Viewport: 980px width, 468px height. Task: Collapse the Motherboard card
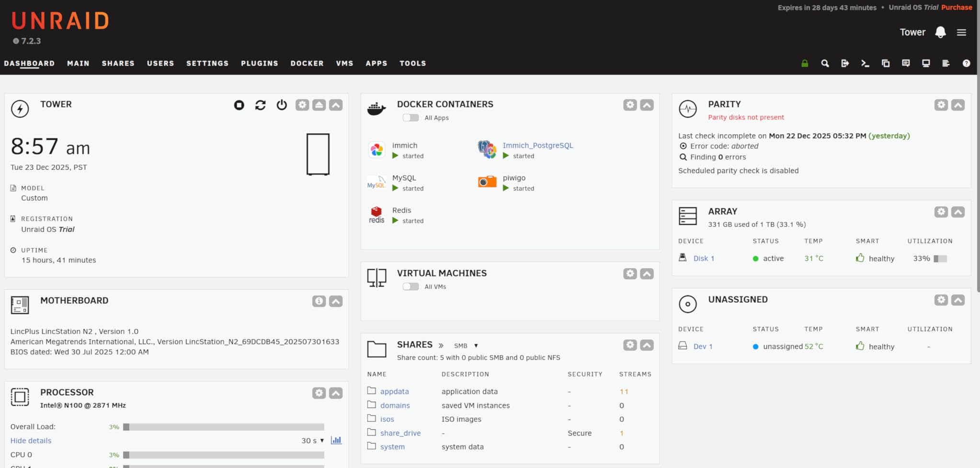pos(336,301)
